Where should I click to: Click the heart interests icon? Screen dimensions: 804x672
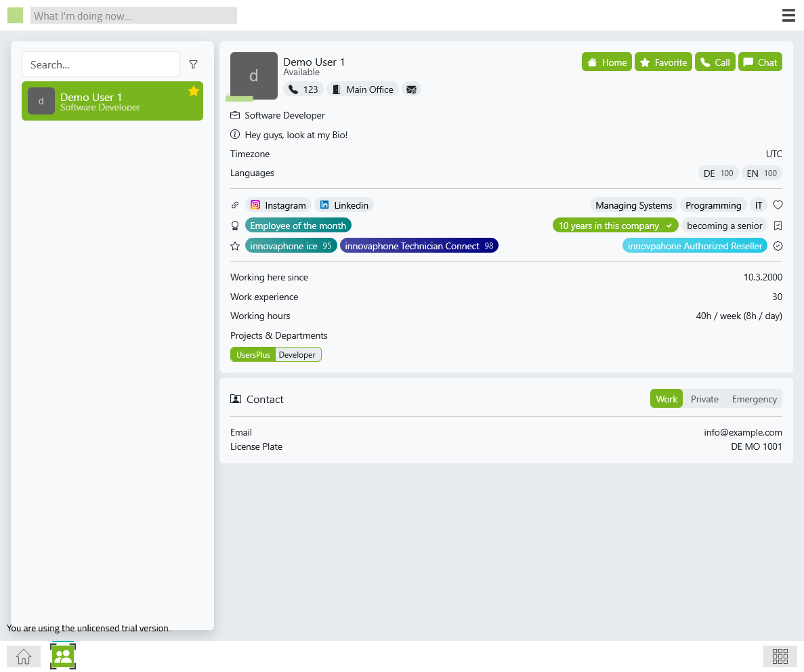(x=778, y=205)
